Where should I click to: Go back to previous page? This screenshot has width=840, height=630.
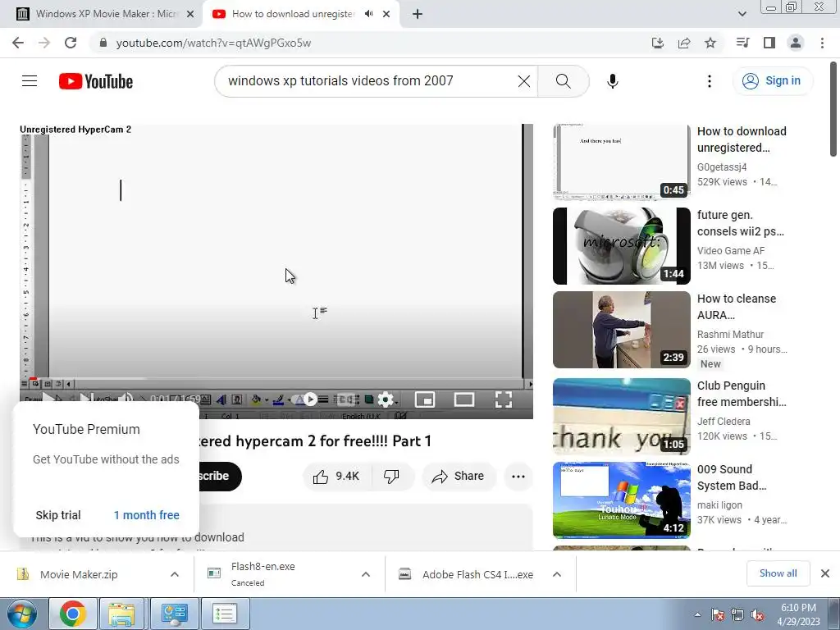click(x=18, y=43)
